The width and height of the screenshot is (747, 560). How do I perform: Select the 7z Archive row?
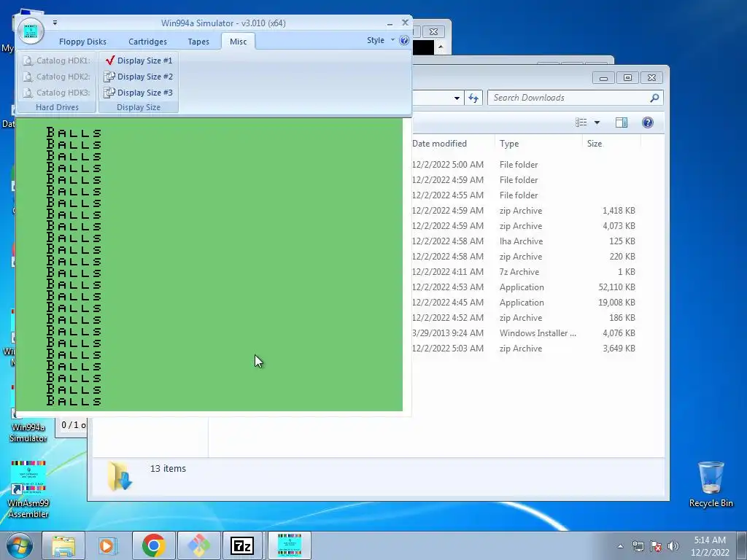pyautogui.click(x=524, y=272)
